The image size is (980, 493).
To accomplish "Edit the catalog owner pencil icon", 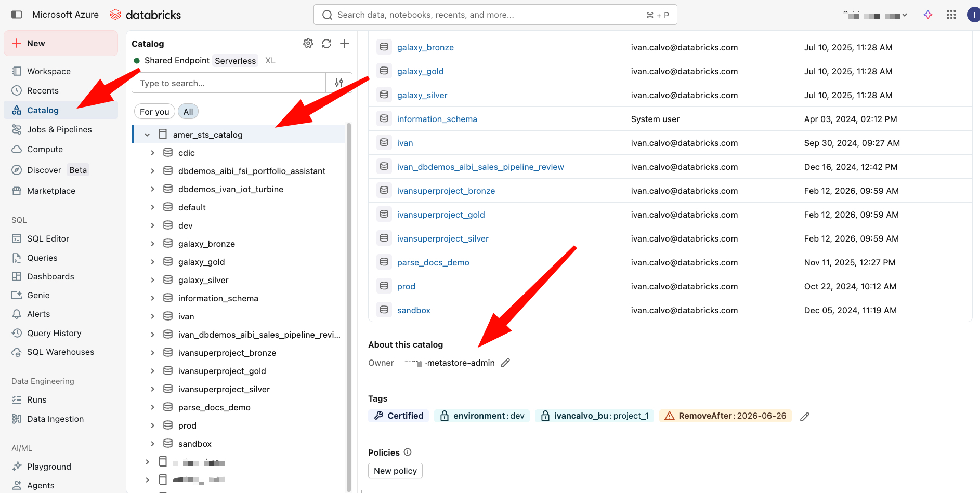I will (505, 363).
